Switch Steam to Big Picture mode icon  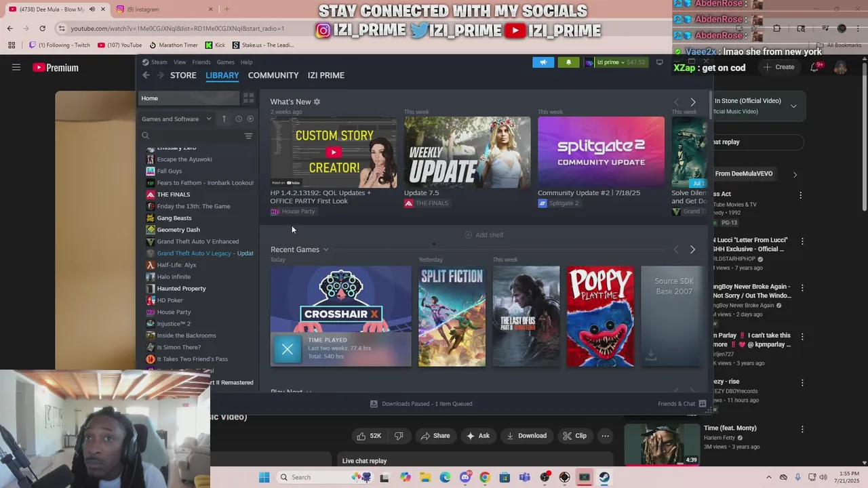[x=659, y=62]
